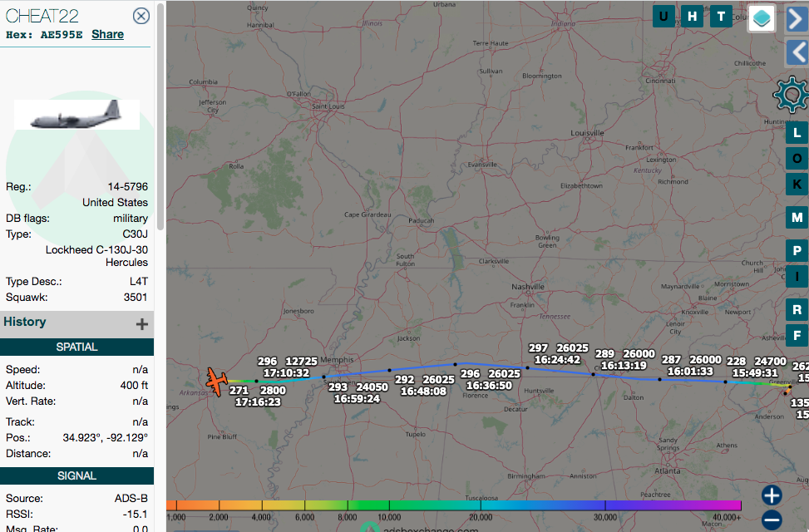
Task: Click the purple 40,000+ altitude scale segment
Action: pos(726,505)
